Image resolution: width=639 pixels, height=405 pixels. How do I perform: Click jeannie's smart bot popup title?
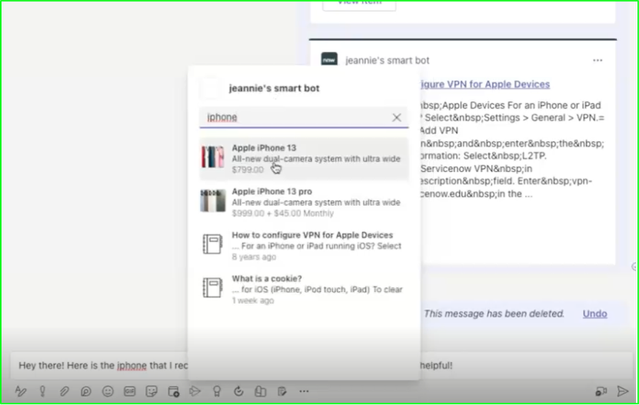(x=274, y=88)
